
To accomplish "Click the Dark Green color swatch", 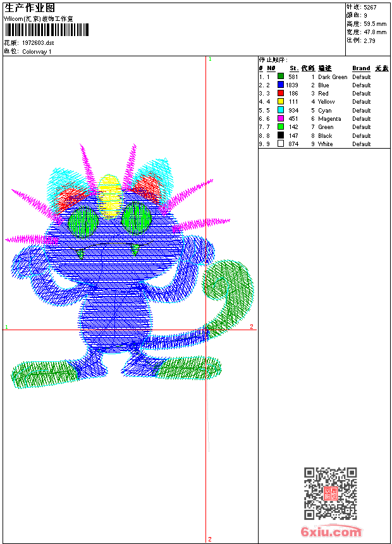I will pos(281,76).
